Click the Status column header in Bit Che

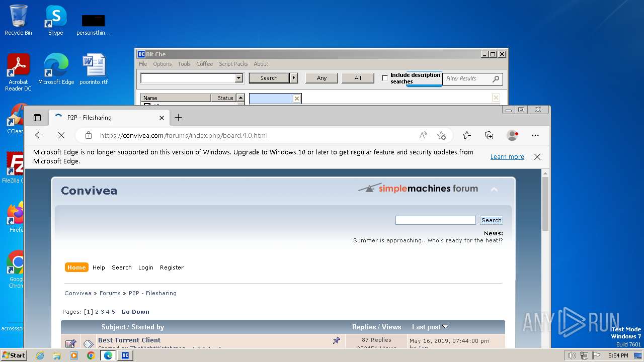(225, 98)
